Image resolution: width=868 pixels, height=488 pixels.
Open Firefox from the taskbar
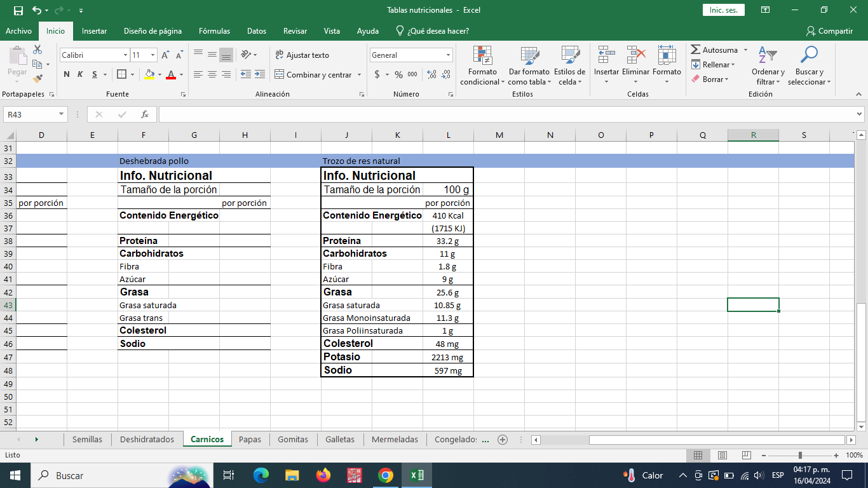(323, 475)
